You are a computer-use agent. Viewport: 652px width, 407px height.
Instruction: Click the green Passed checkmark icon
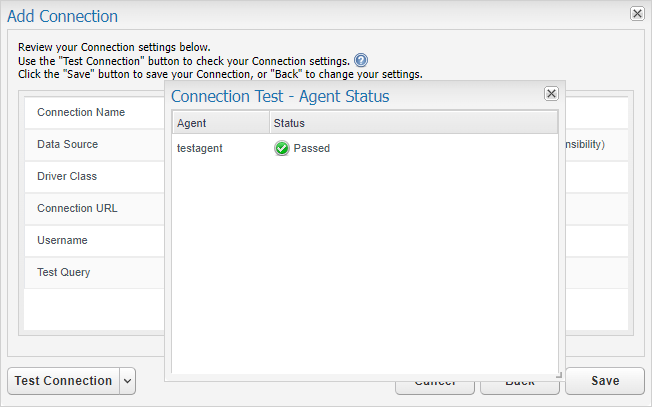pos(282,148)
